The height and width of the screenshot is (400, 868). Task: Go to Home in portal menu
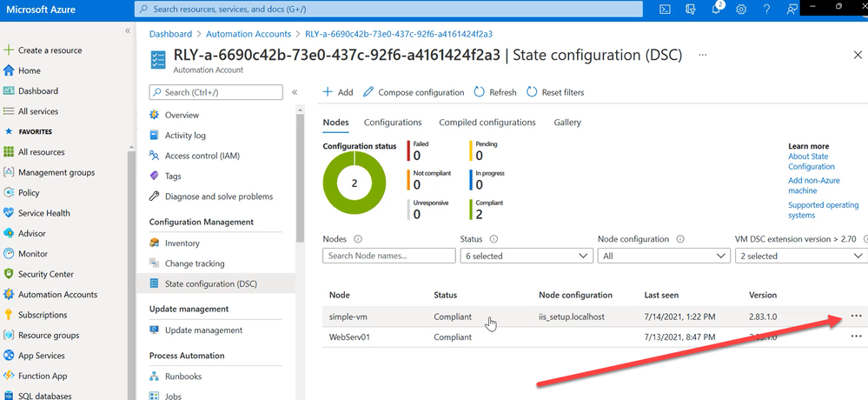30,70
